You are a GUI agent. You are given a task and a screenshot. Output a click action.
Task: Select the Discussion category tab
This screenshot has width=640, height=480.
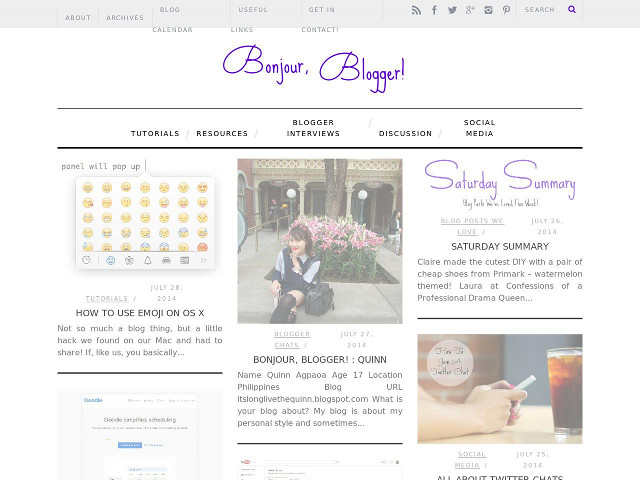(x=405, y=133)
